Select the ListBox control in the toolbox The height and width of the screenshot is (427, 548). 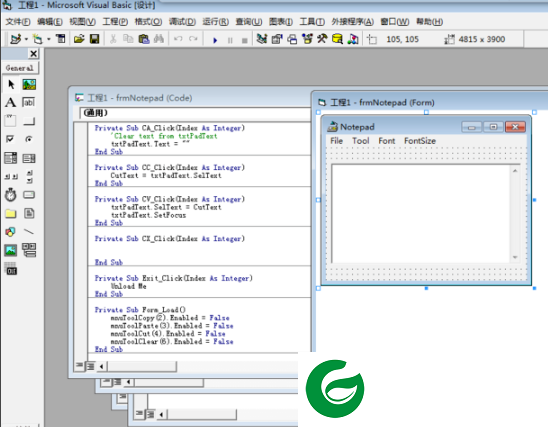(x=29, y=158)
